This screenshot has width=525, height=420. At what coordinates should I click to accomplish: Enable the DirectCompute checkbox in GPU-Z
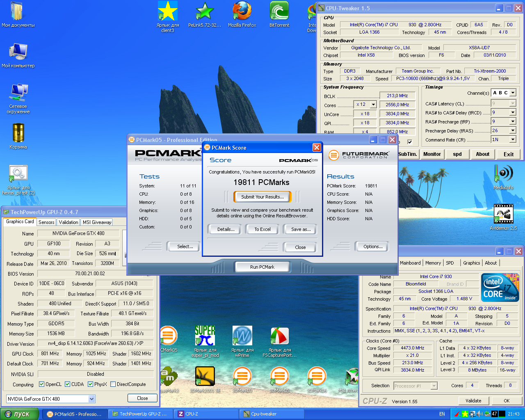[x=113, y=384]
